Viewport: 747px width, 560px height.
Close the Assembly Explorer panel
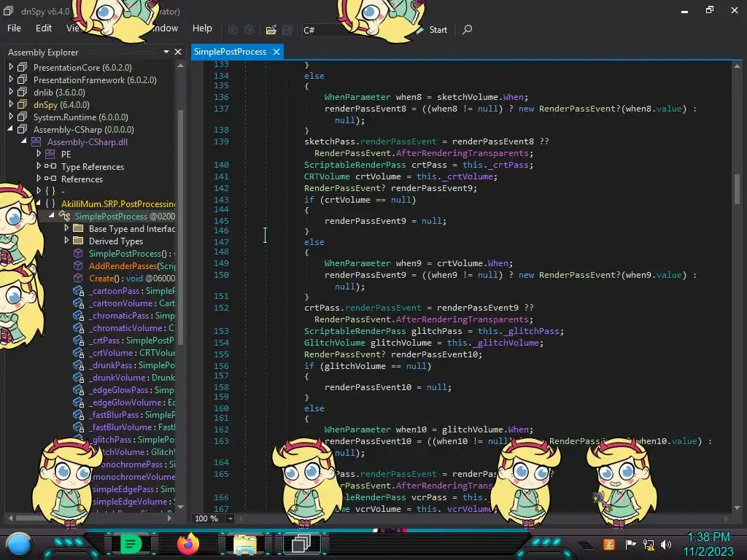click(178, 52)
